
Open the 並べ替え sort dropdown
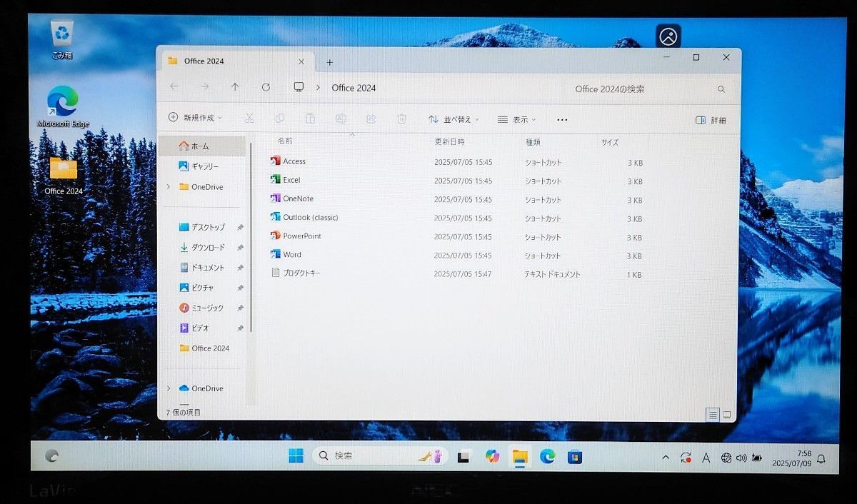coord(453,119)
